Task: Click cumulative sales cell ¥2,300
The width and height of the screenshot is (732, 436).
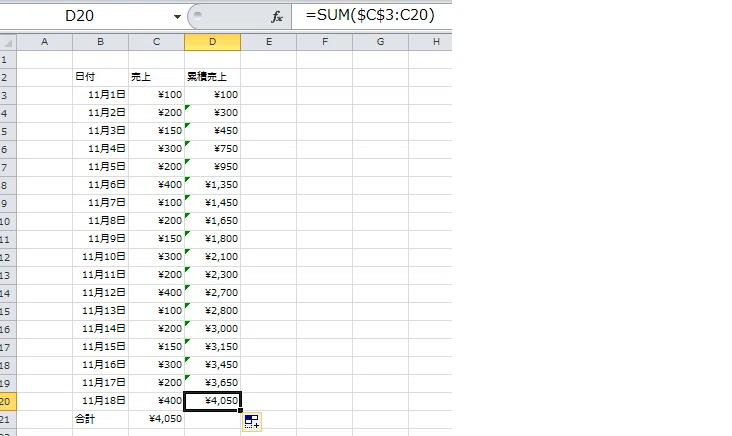Action: click(212, 275)
